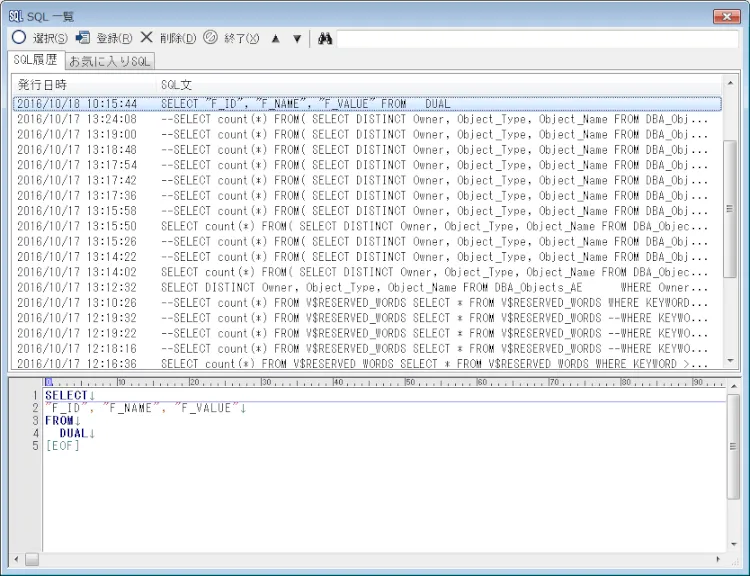This screenshot has height=576, width=750.
Task: Click the [EOF] marker on line 5
Action: point(63,446)
